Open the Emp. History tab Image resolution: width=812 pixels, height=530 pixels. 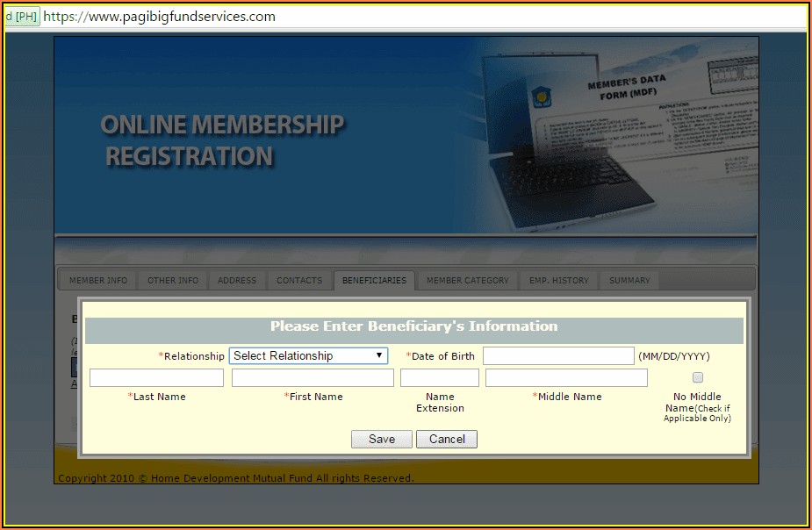pyautogui.click(x=558, y=281)
